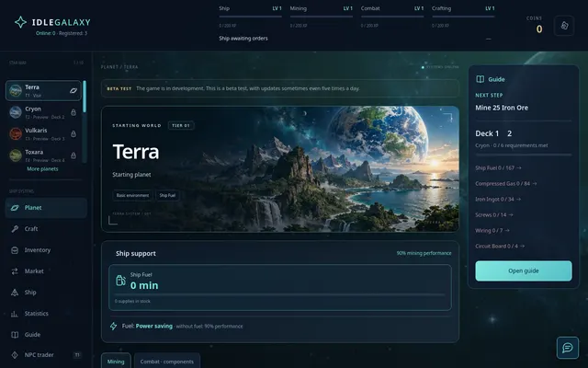Click the lock icon next to Toxara
Image resolution: width=588 pixels, height=368 pixels.
pyautogui.click(x=73, y=155)
